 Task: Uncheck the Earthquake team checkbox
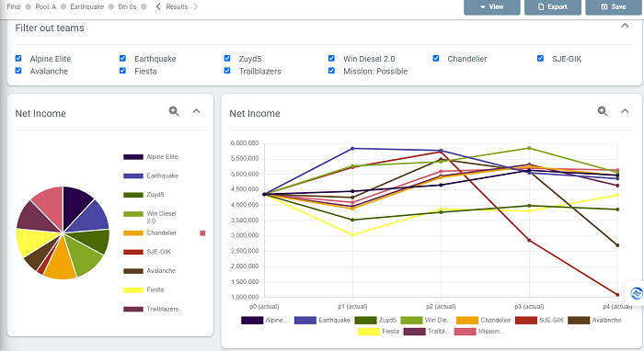(122, 58)
